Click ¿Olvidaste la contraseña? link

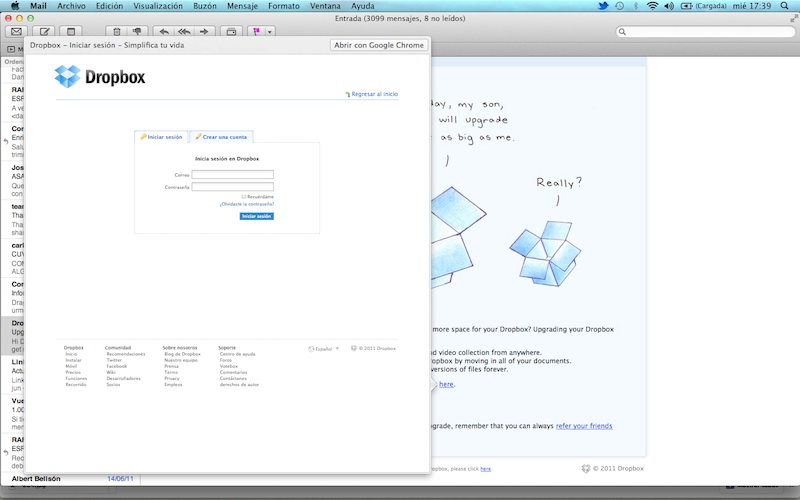[x=247, y=204]
